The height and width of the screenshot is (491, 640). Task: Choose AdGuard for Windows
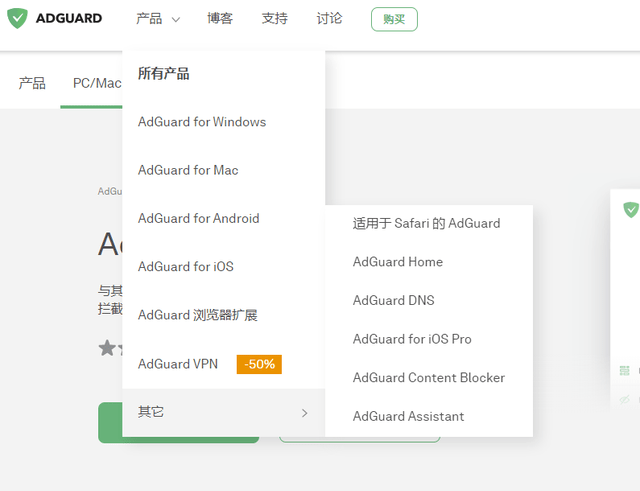pos(202,122)
